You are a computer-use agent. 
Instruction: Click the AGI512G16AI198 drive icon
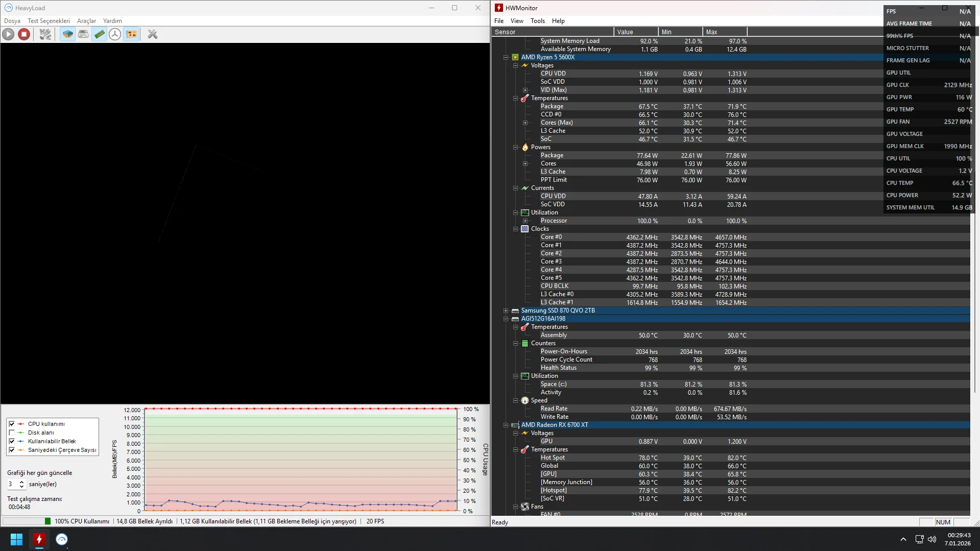tap(515, 319)
